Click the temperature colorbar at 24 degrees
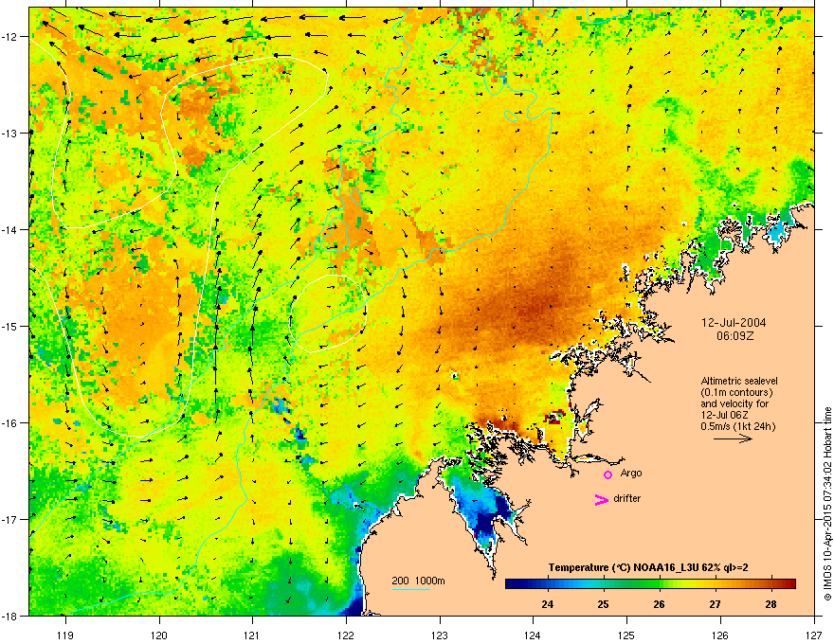834x644 pixels. [x=548, y=583]
